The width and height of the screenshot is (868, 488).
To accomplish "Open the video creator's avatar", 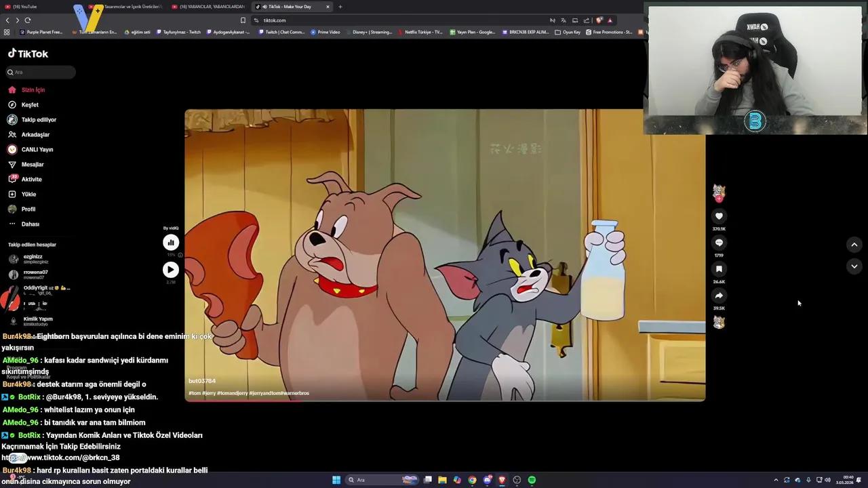I will click(719, 192).
